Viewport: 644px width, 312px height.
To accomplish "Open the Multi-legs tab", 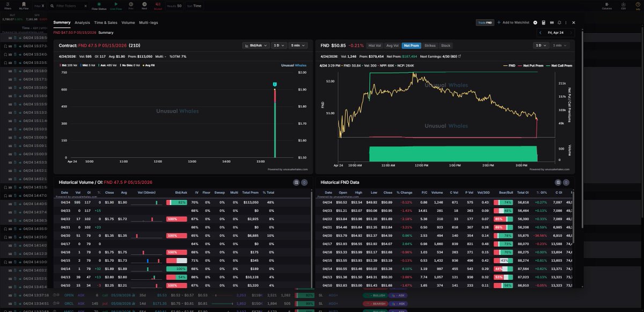I will pyautogui.click(x=148, y=23).
